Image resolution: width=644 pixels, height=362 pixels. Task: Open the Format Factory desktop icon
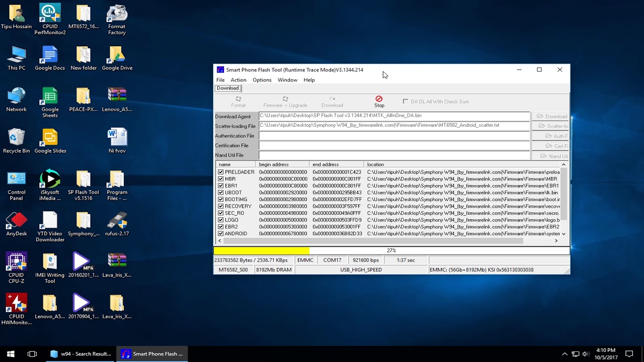pos(117,20)
